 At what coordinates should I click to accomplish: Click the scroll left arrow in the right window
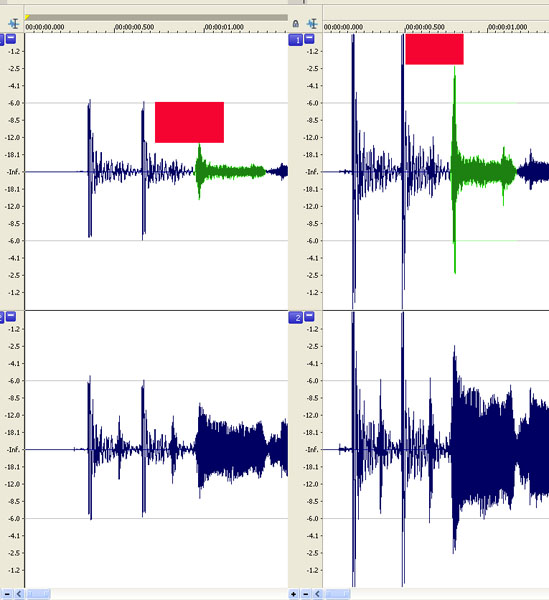coord(318,594)
